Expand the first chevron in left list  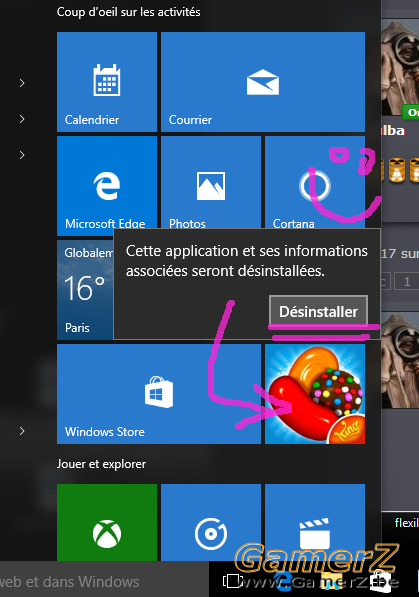pos(22,83)
